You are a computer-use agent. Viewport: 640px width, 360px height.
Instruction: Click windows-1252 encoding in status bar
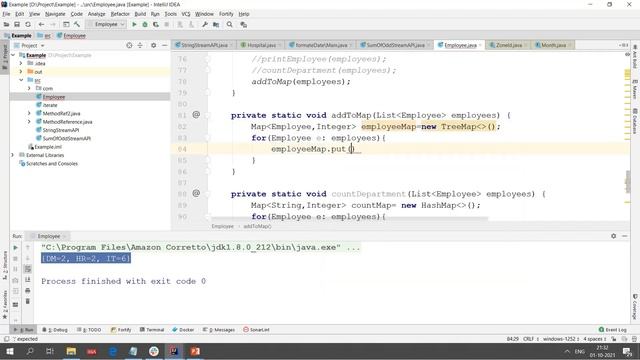pos(561,339)
